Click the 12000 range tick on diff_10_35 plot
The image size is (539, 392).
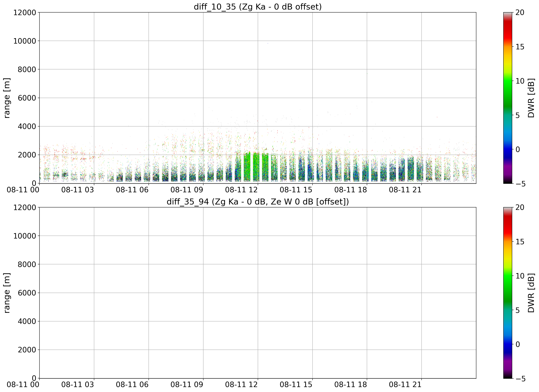click(x=25, y=12)
